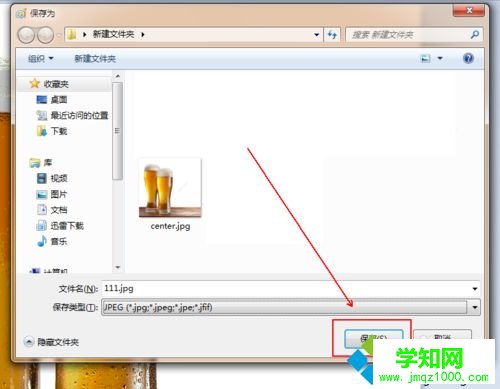This screenshot has height=389, width=500.
Task: Click the 库 libraries icon
Action: tap(35, 163)
